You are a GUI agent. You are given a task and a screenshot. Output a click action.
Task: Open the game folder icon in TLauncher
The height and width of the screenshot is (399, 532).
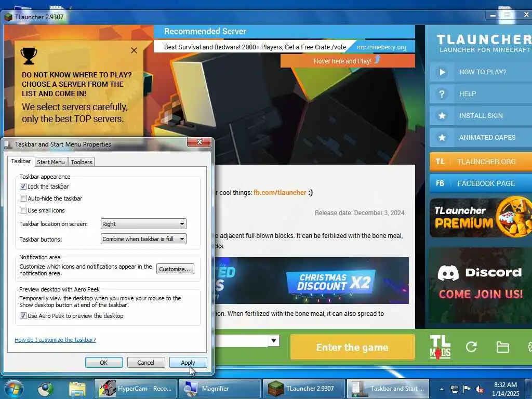coord(502,347)
